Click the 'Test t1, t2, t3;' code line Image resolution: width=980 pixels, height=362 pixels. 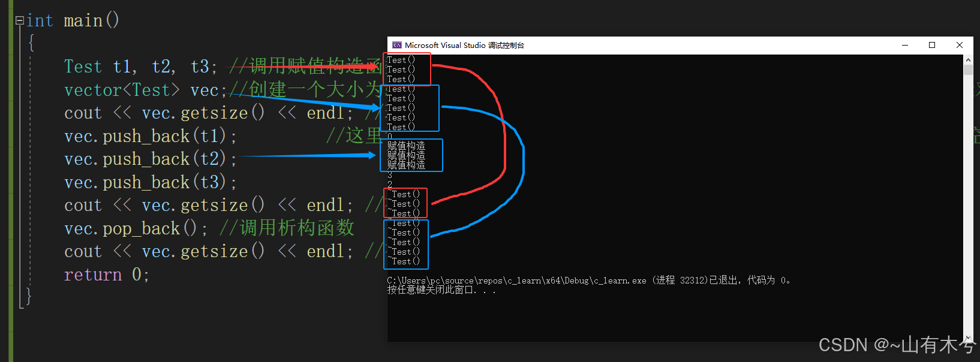coord(140,67)
